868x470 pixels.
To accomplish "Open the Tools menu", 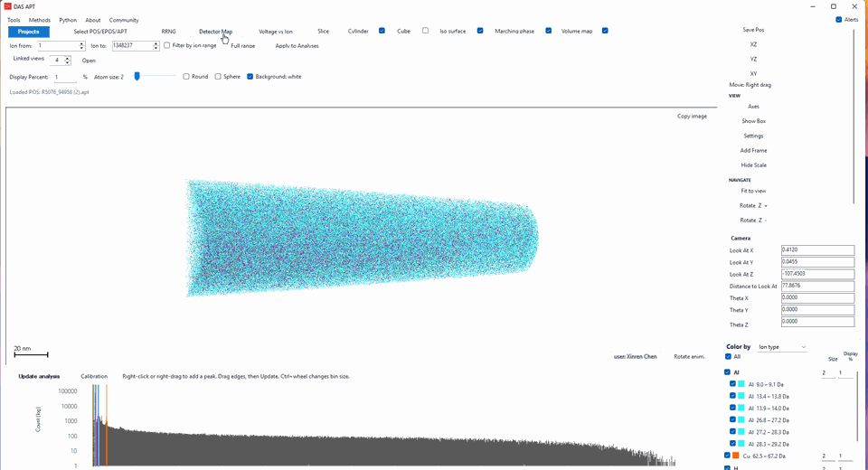I will click(x=14, y=20).
